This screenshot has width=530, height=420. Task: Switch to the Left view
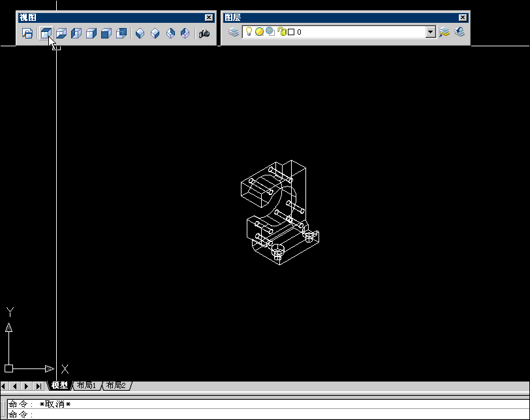coord(76,33)
